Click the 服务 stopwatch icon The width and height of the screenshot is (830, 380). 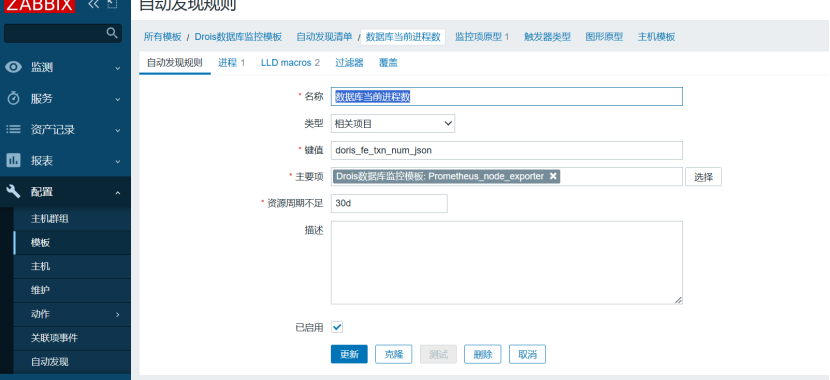coord(14,98)
